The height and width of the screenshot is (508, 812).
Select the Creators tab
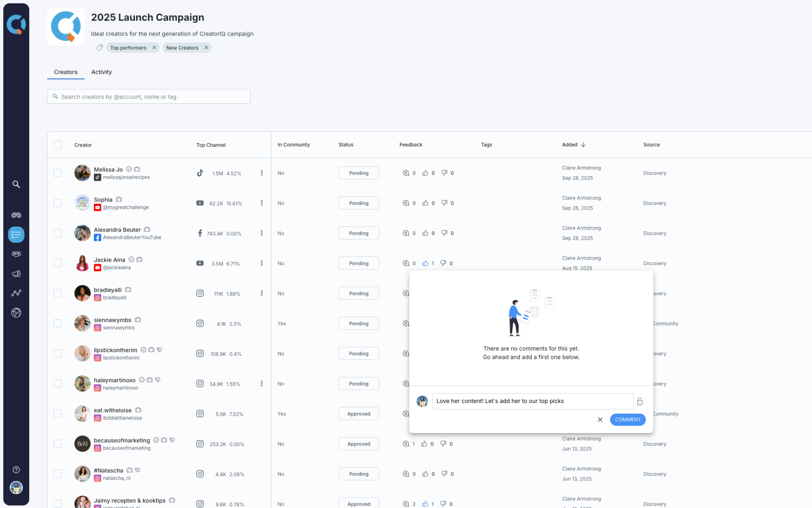66,72
